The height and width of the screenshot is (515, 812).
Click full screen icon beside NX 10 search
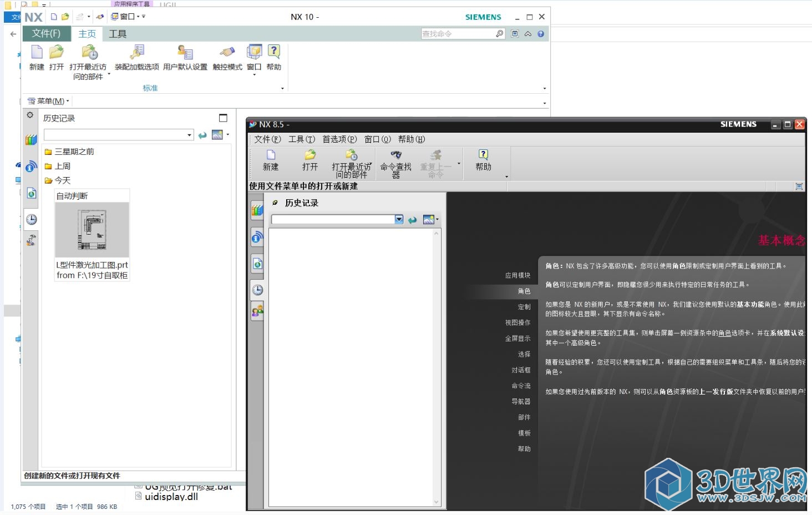click(x=515, y=34)
